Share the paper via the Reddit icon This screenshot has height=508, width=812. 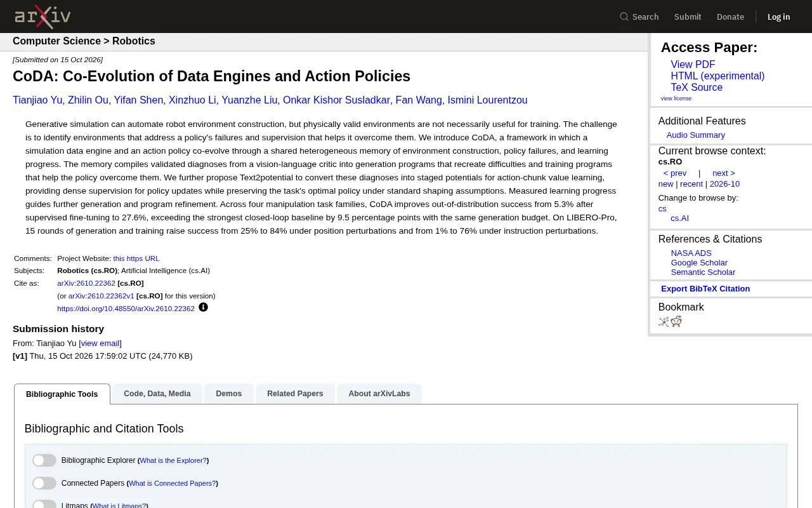coord(676,322)
